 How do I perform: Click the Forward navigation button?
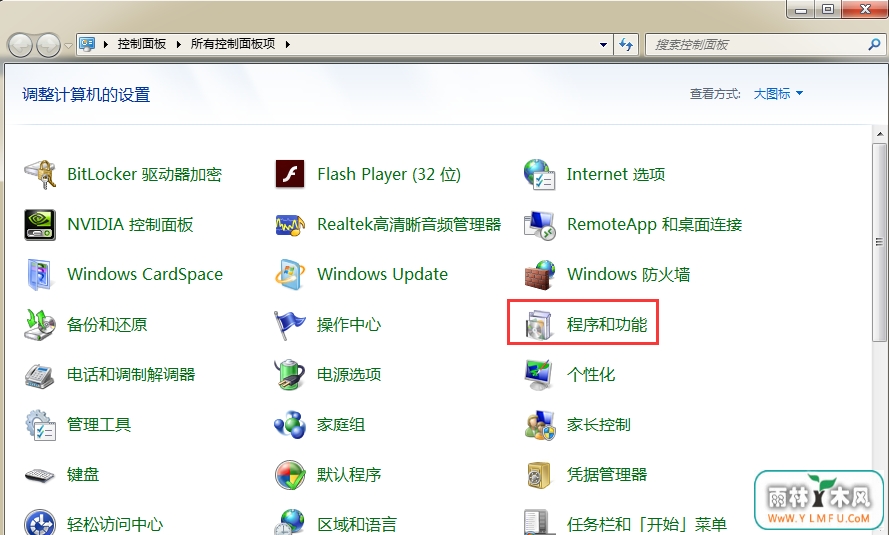click(x=49, y=45)
